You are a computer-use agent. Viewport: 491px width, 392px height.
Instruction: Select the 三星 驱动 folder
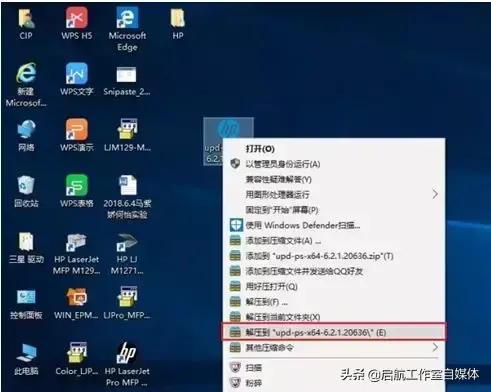[x=26, y=248]
